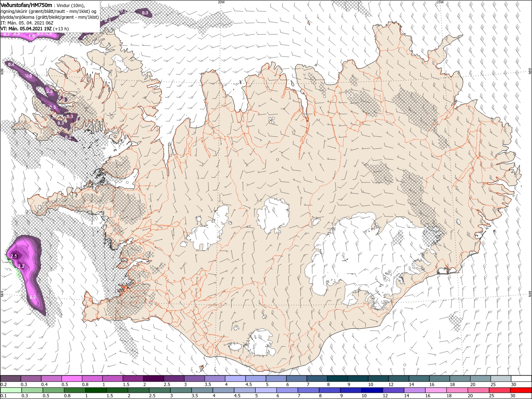Viewport: 532px width, 399px height.
Task: Click the '15W' longitude label
Action: [x=440, y=2]
